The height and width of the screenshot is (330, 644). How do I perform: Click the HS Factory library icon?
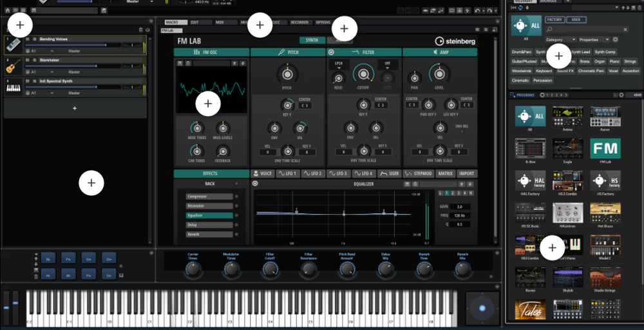tap(605, 181)
